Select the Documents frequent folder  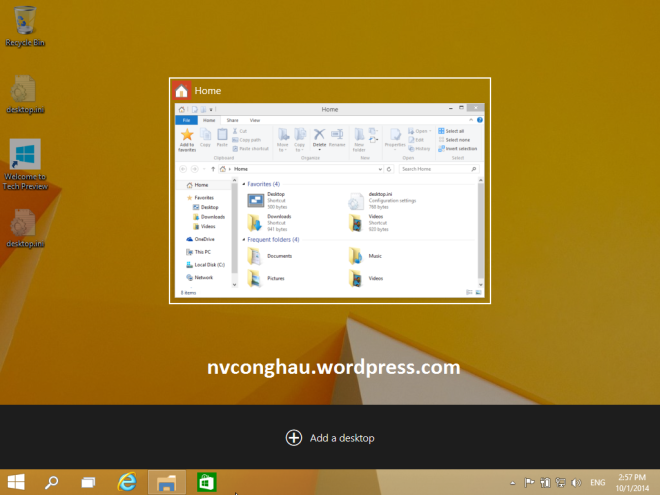click(269, 256)
